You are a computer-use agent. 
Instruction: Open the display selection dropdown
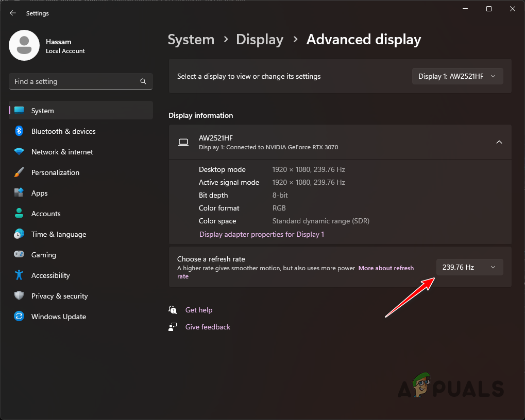[x=456, y=76]
